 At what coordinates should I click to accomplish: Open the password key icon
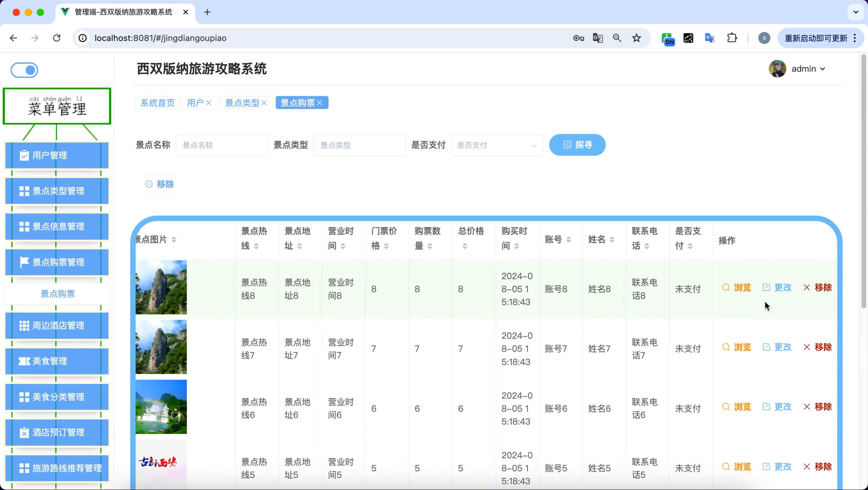pyautogui.click(x=579, y=38)
